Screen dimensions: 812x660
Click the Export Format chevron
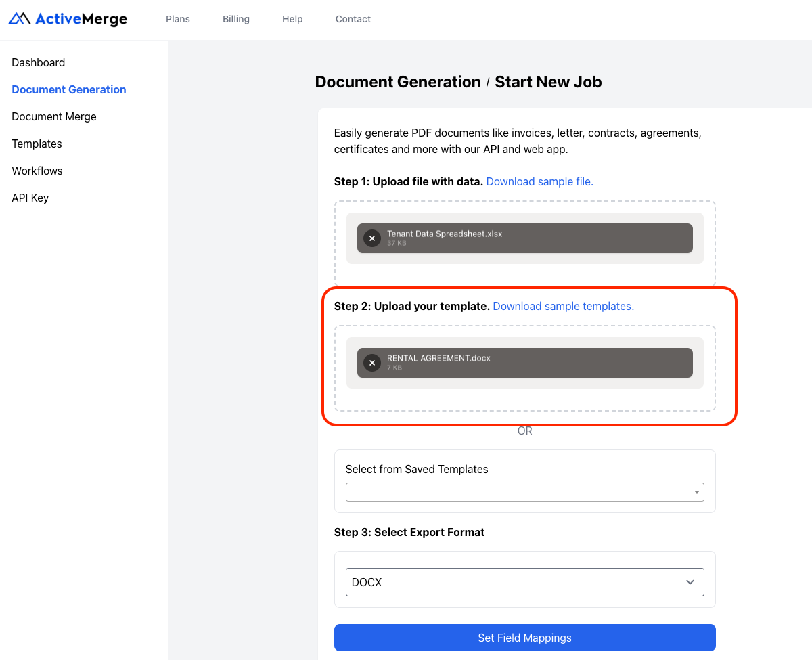(x=690, y=582)
